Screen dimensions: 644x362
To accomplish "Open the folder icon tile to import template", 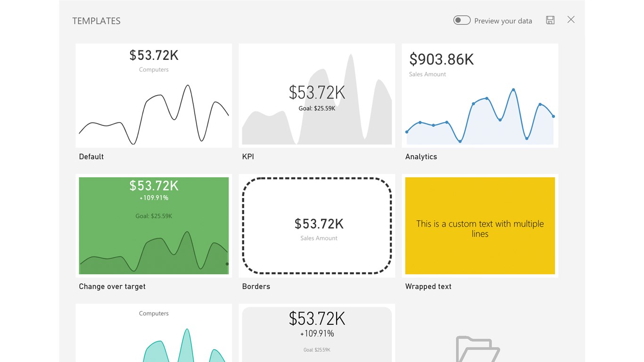I will coord(478,349).
